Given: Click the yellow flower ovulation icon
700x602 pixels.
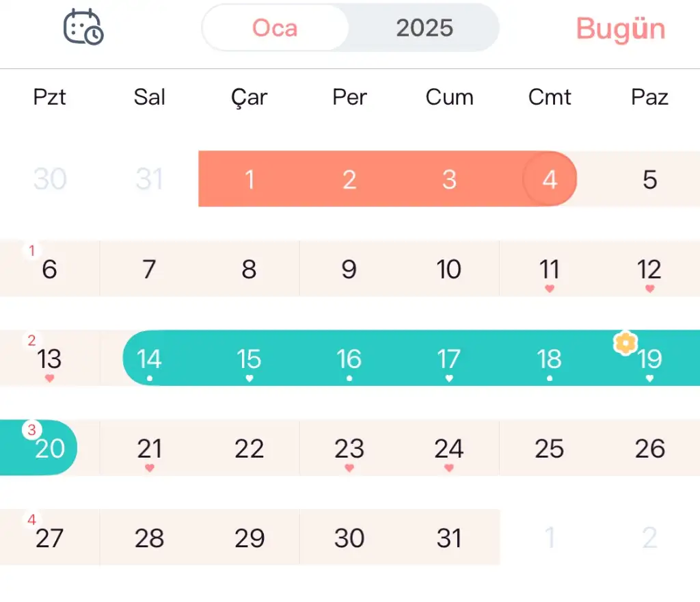Looking at the screenshot, I should tap(625, 342).
